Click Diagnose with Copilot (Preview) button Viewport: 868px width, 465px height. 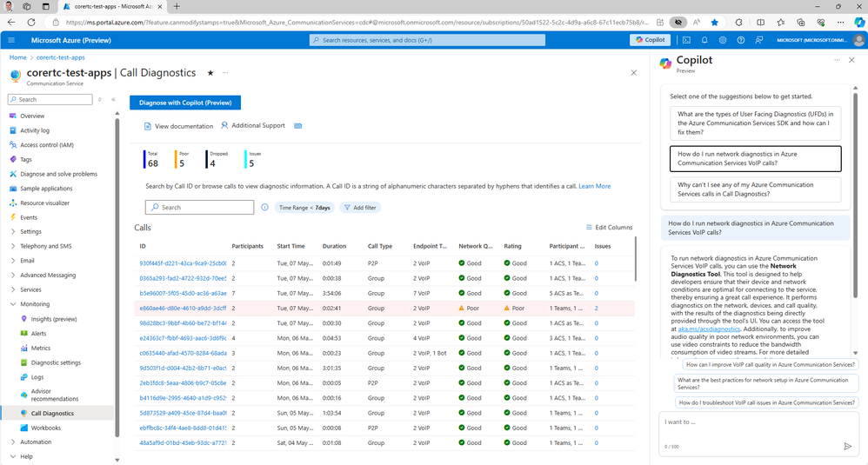[185, 103]
